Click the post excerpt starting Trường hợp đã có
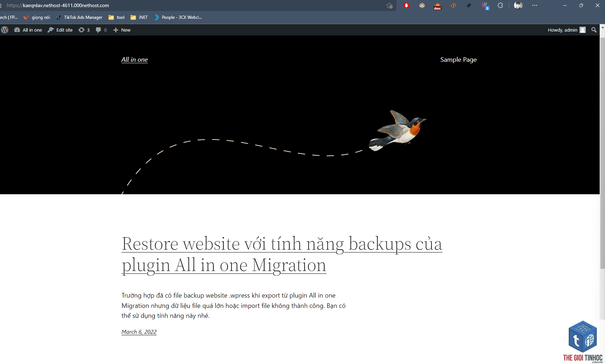Image resolution: width=605 pixels, height=364 pixels. [x=233, y=305]
